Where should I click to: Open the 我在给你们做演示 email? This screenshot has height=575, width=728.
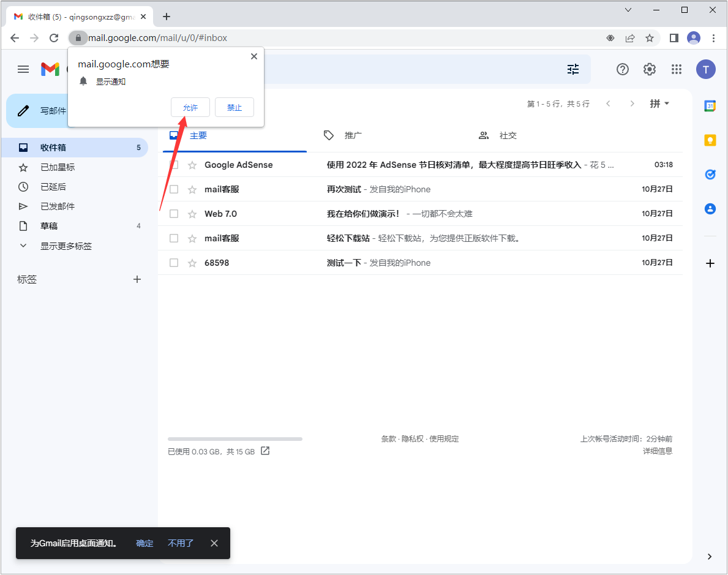(x=420, y=214)
